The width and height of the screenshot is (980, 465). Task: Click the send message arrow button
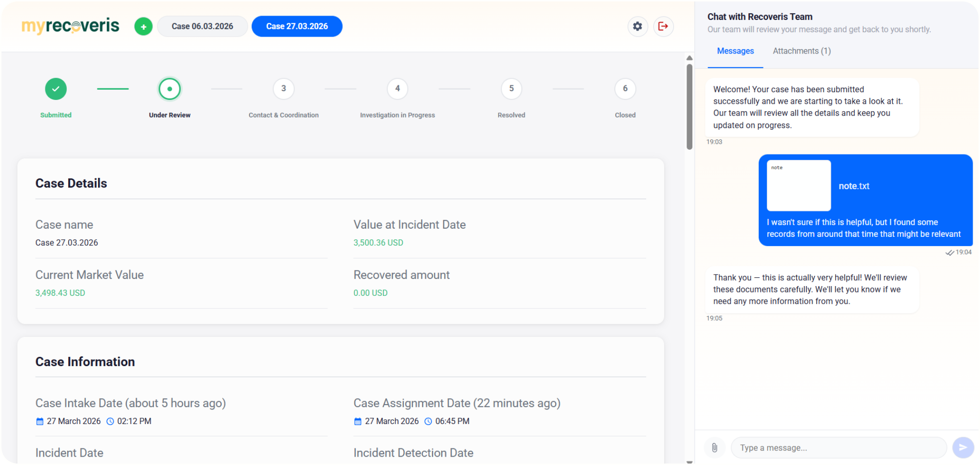(963, 447)
